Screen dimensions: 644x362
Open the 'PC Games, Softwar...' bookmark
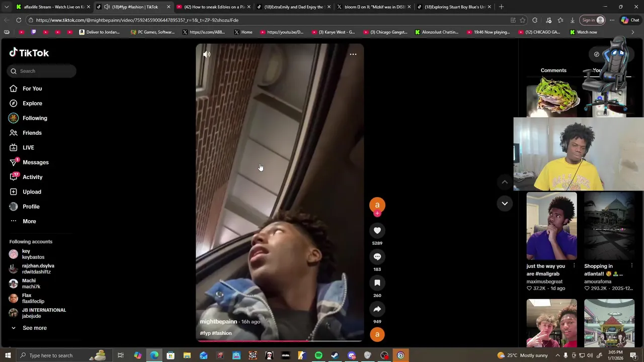pyautogui.click(x=152, y=32)
